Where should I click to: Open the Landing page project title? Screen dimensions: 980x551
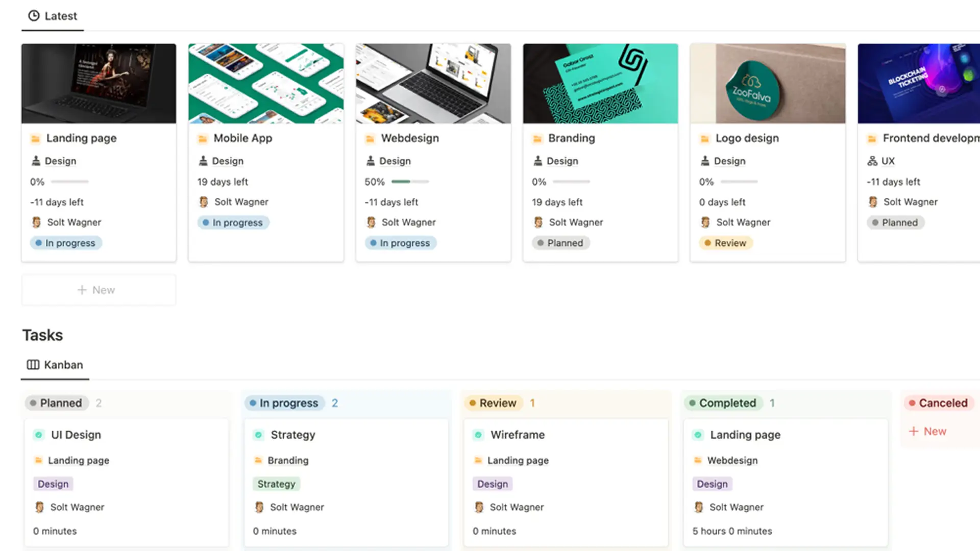coord(81,138)
